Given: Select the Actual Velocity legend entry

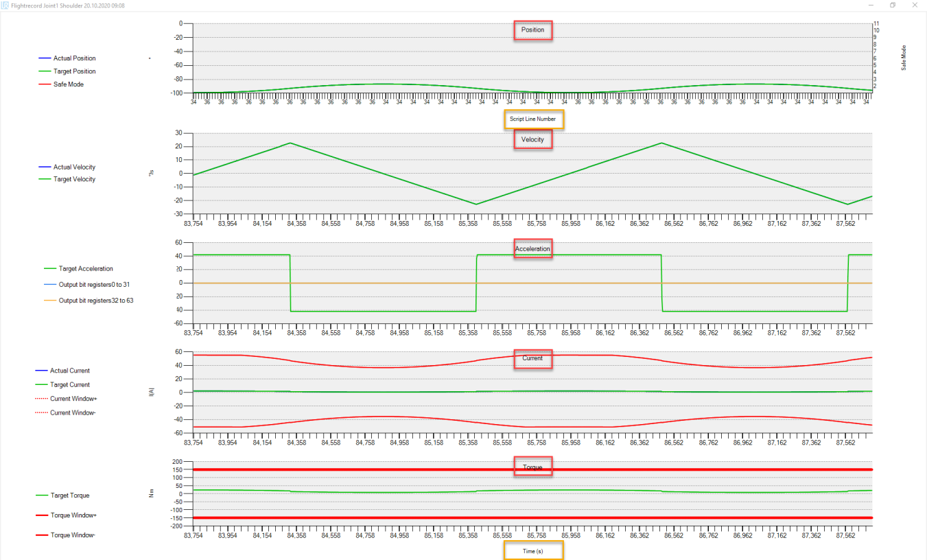Looking at the screenshot, I should coord(74,167).
